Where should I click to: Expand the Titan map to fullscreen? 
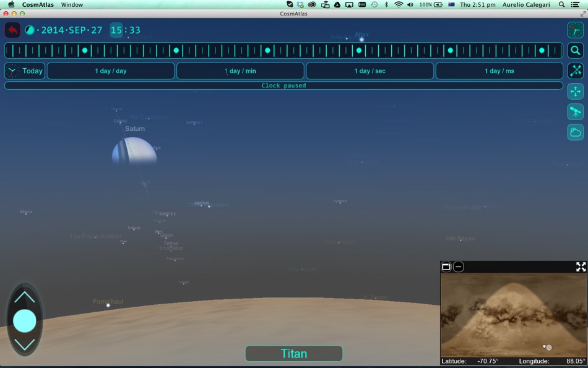(x=581, y=267)
